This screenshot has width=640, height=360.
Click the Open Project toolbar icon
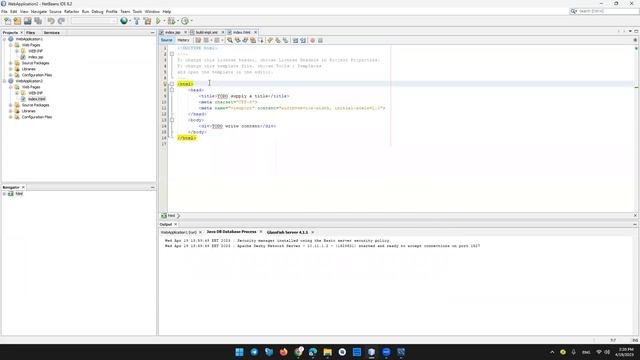pos(28,21)
